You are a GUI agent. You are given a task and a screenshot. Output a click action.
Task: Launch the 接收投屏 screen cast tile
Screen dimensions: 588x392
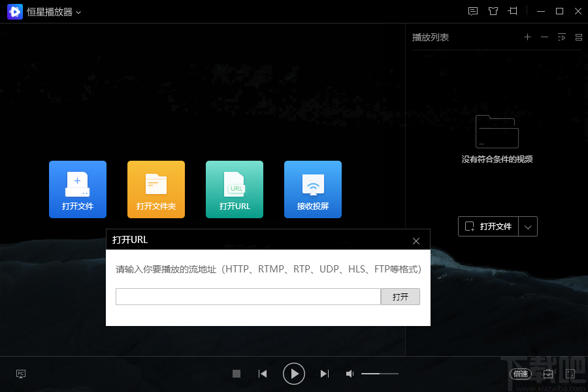click(313, 189)
